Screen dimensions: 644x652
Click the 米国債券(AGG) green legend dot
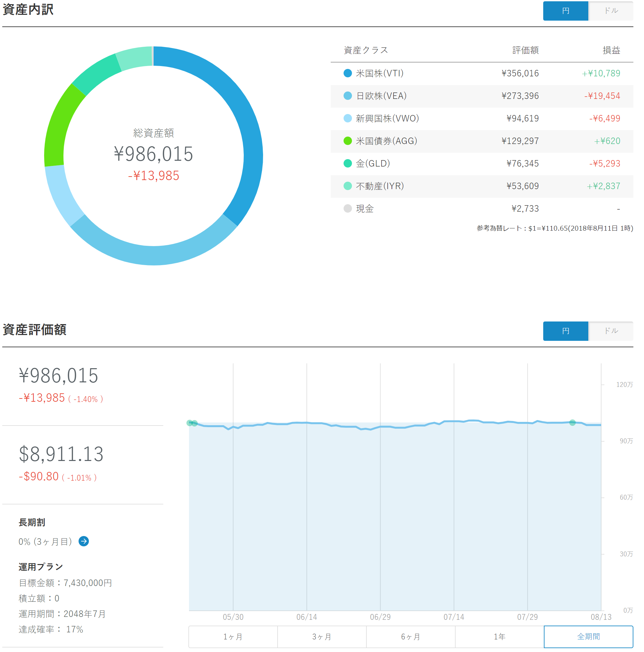347,141
